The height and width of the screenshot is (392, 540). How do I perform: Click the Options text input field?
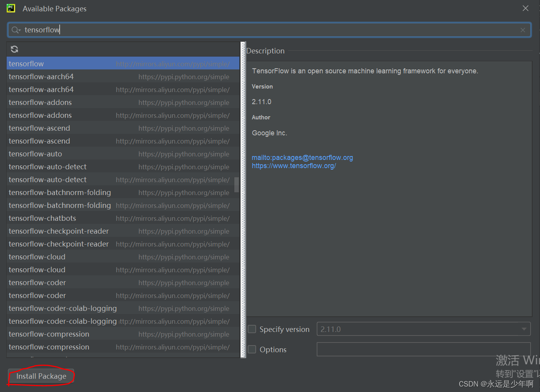pos(424,349)
